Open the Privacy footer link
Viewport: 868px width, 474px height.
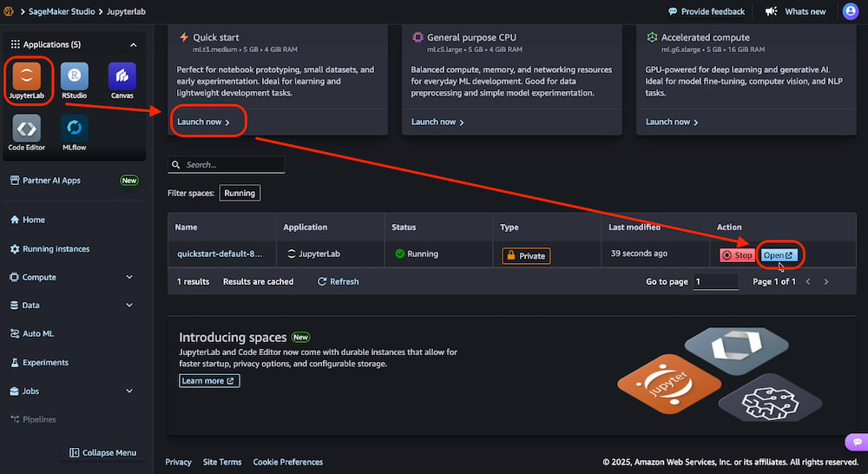pos(178,462)
